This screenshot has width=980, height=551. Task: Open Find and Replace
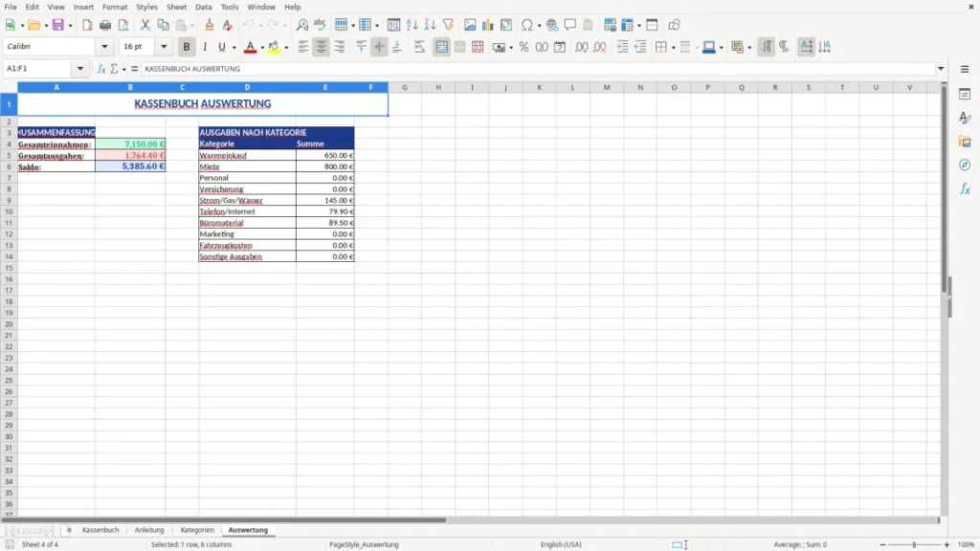[x=301, y=25]
